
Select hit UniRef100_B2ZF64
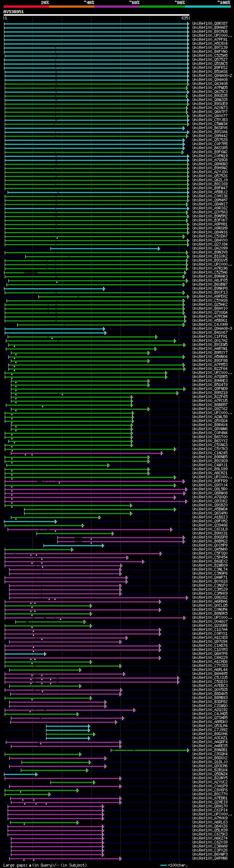[210, 369]
